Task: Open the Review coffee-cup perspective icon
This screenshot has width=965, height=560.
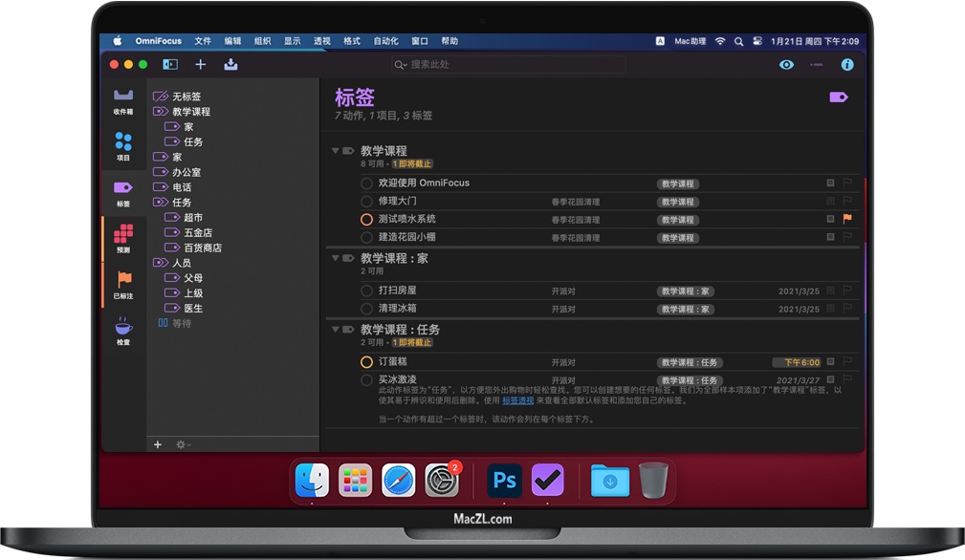Action: [123, 331]
